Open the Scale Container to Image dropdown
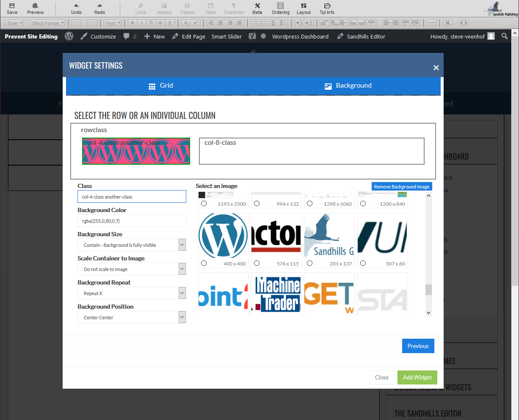Viewport: 519px width, 420px height. 132,269
